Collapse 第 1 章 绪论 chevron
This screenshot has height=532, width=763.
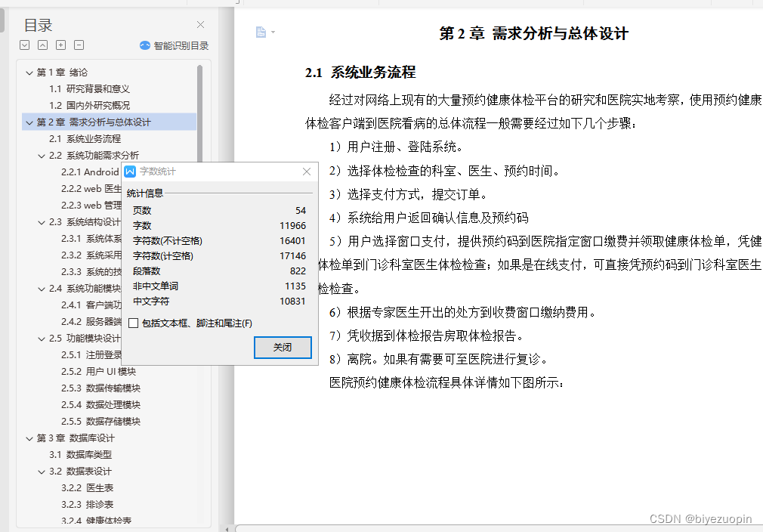click(29, 73)
